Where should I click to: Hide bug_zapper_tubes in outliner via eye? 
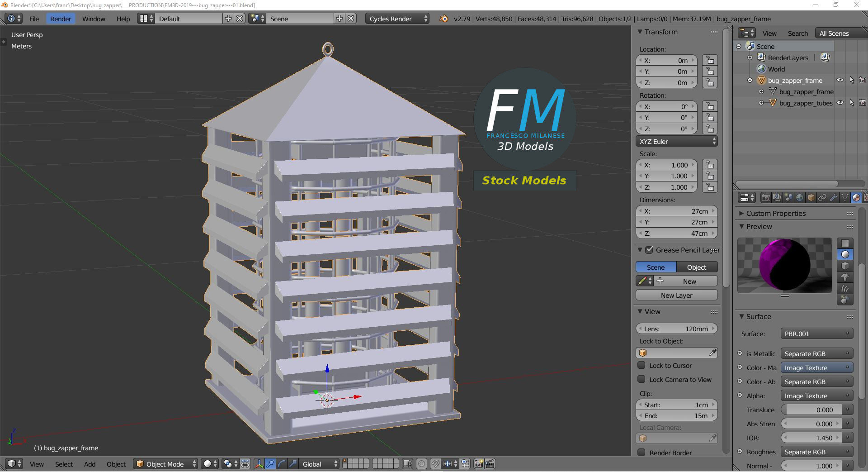point(840,103)
